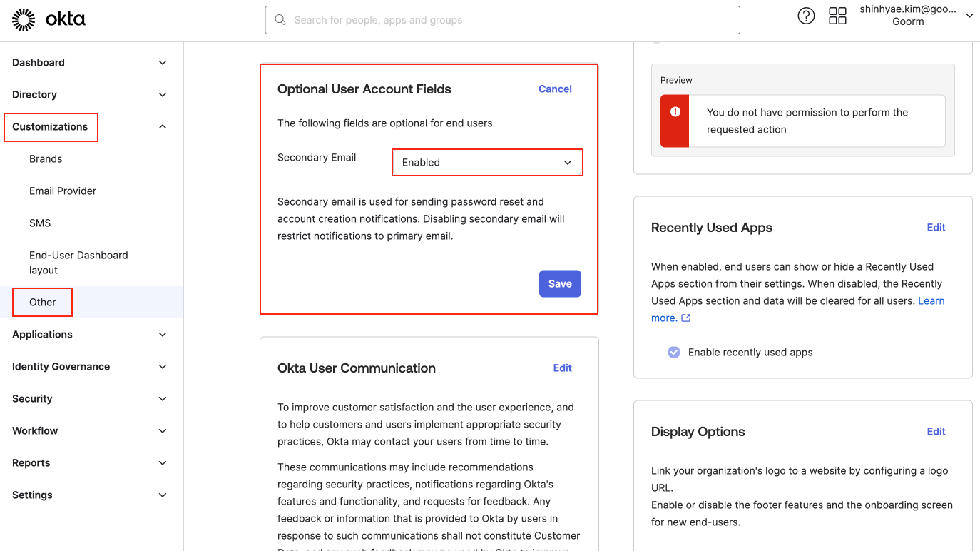Open the Secondary Email dropdown
Screen dimensions: 980x551
pos(487,163)
